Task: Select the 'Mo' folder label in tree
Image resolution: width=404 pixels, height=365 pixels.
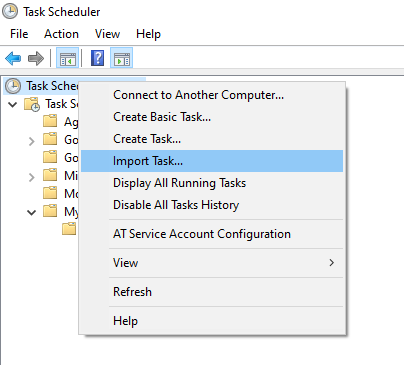Action: pos(71,193)
